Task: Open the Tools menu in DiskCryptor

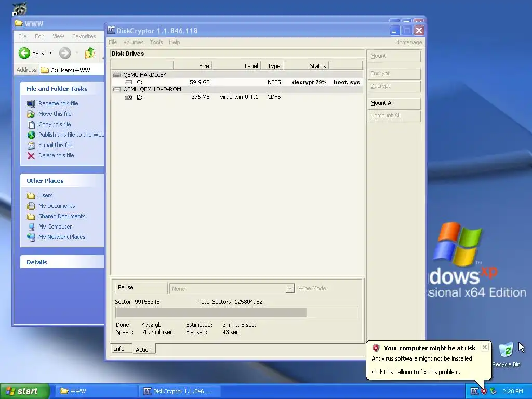Action: (156, 42)
